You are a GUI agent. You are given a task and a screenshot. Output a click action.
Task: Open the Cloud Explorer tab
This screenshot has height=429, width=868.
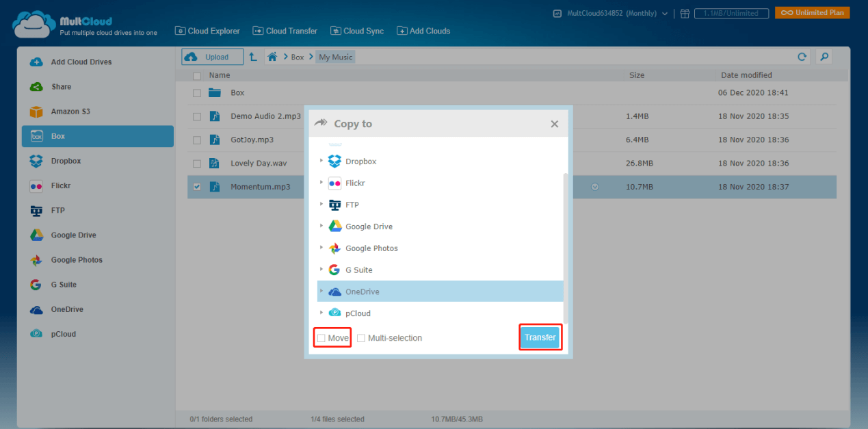click(x=207, y=31)
